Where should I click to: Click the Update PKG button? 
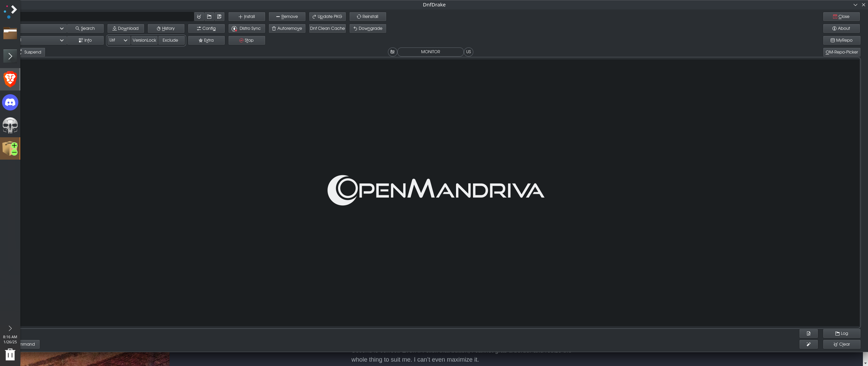coord(327,17)
